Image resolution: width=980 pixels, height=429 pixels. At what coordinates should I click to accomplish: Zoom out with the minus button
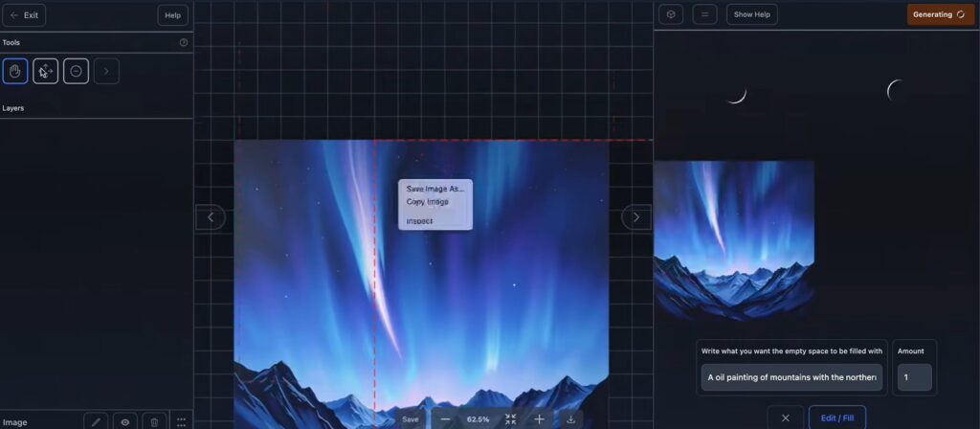(x=445, y=419)
